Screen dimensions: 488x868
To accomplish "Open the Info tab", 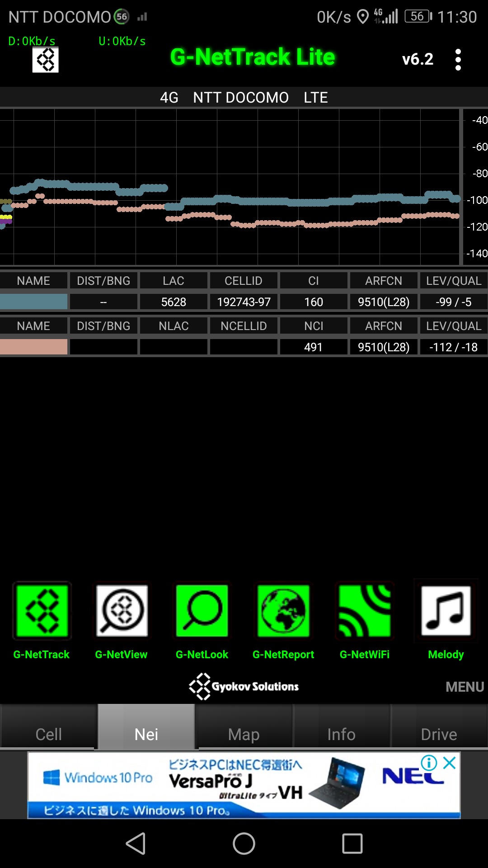I will click(342, 734).
